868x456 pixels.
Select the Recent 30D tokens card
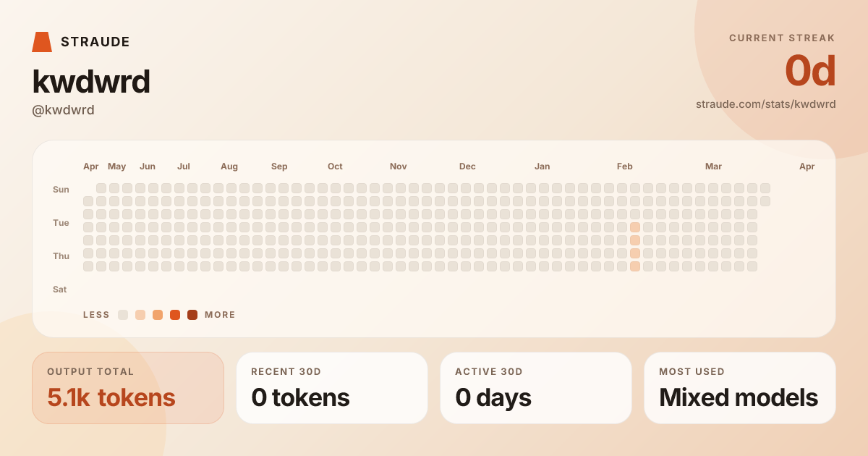pos(332,388)
